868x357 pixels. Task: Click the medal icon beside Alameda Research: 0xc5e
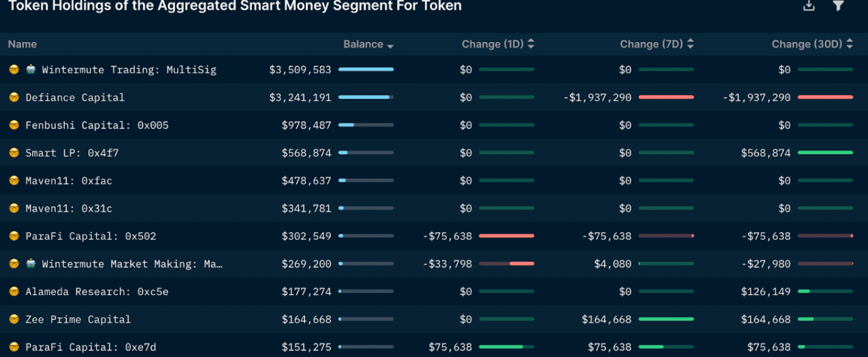pos(14,292)
